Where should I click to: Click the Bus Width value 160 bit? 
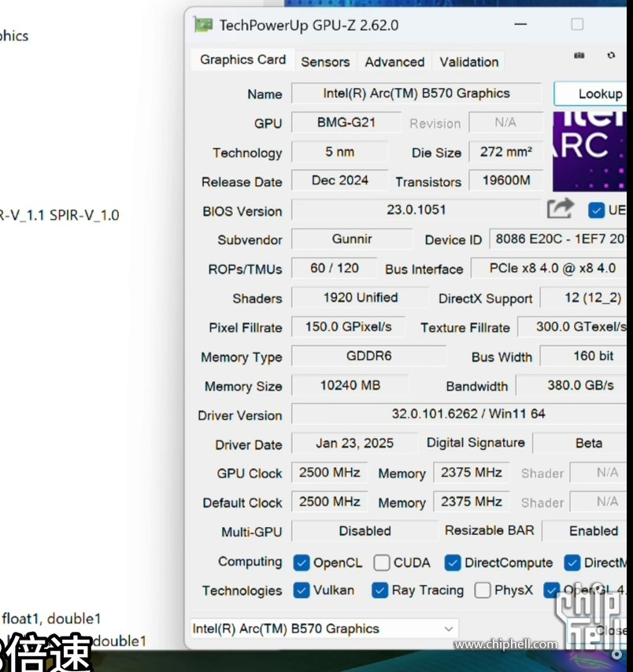583,356
